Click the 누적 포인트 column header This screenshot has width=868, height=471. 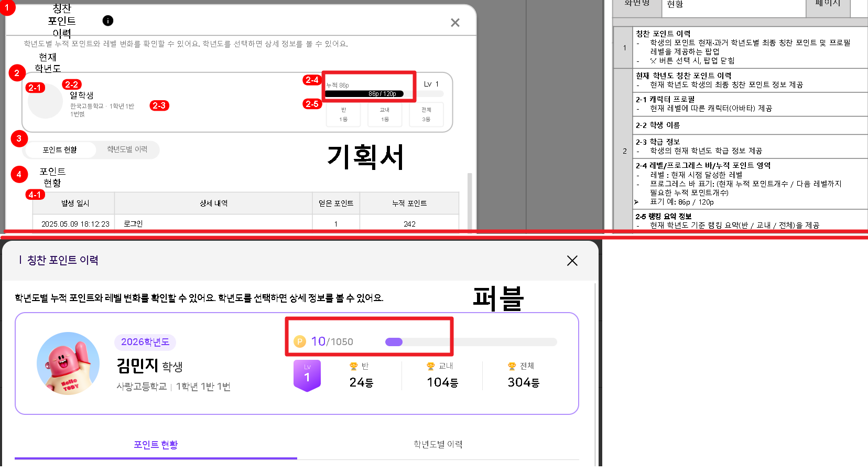409,204
